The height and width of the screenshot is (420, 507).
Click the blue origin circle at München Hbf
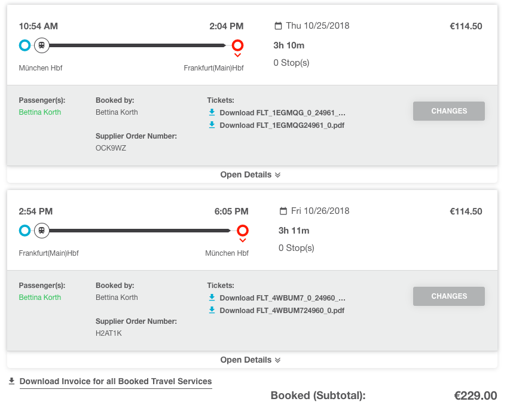point(25,45)
